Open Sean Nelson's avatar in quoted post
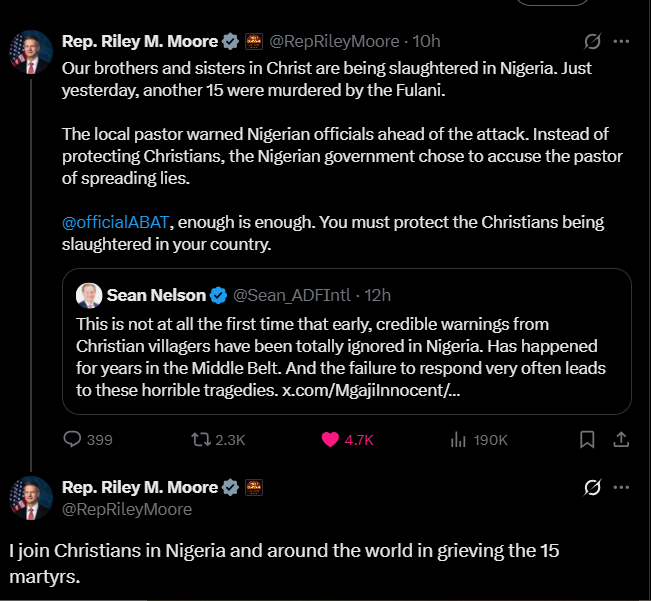 89,295
